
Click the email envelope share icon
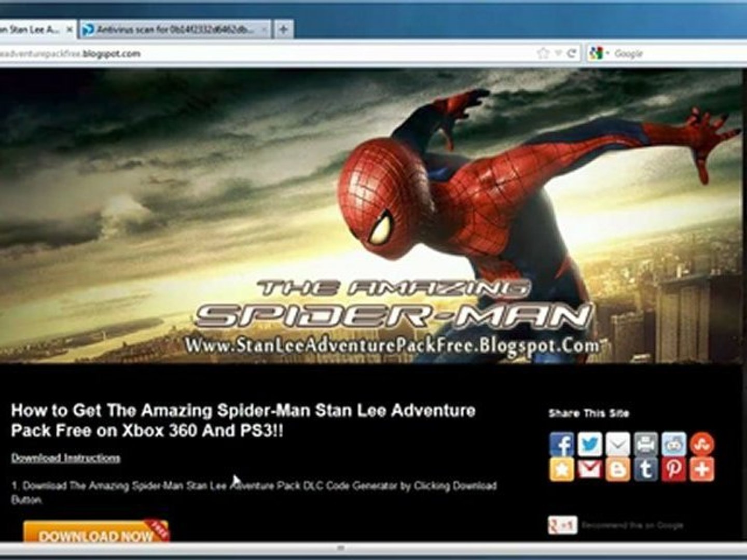618,444
